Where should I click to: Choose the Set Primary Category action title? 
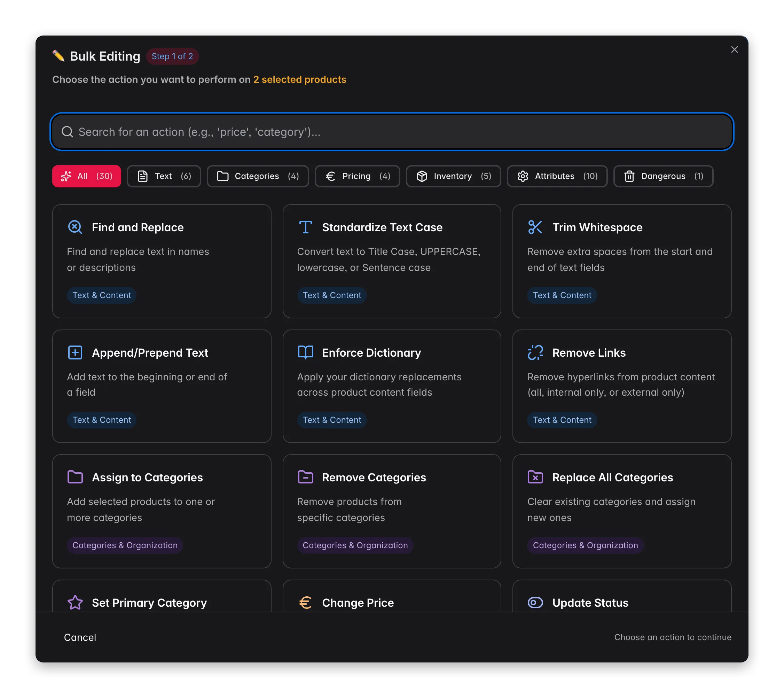pyautogui.click(x=149, y=603)
